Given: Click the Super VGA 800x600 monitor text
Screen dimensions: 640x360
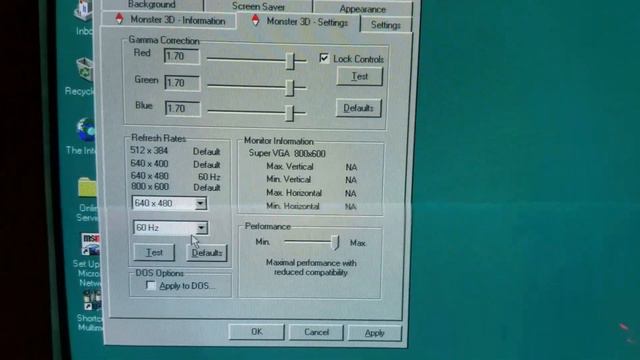Looking at the screenshot, I should tap(287, 153).
